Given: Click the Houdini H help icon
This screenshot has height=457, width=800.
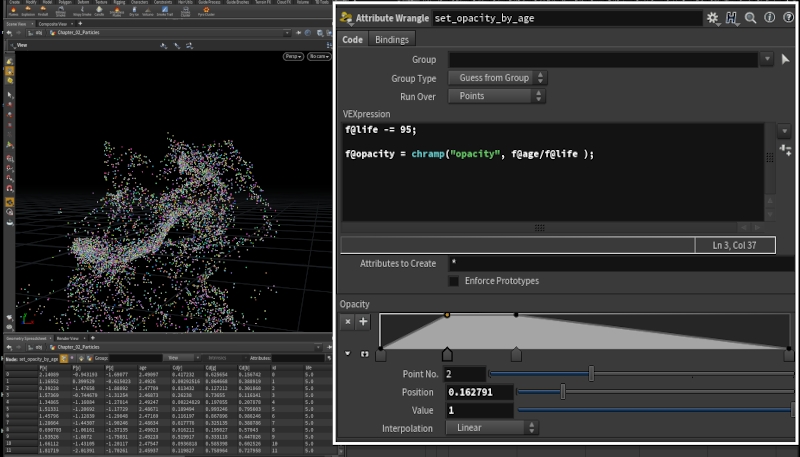Looking at the screenshot, I should [x=732, y=18].
